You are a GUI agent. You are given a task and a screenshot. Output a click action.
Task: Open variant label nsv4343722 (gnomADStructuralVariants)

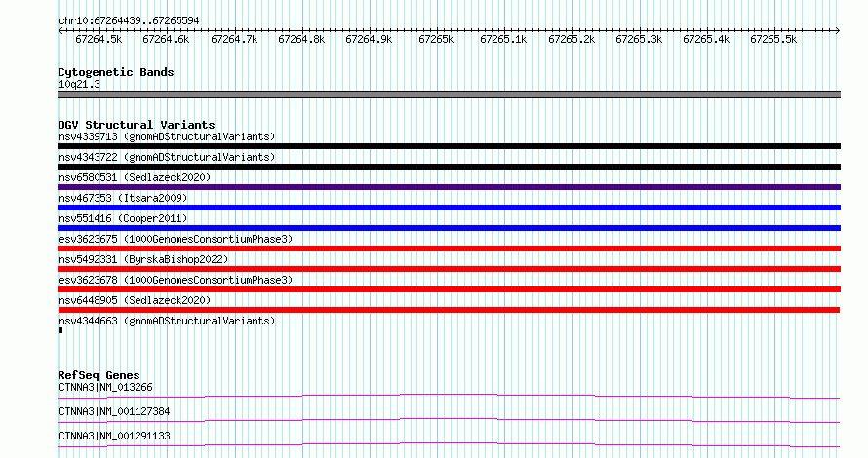coord(167,157)
